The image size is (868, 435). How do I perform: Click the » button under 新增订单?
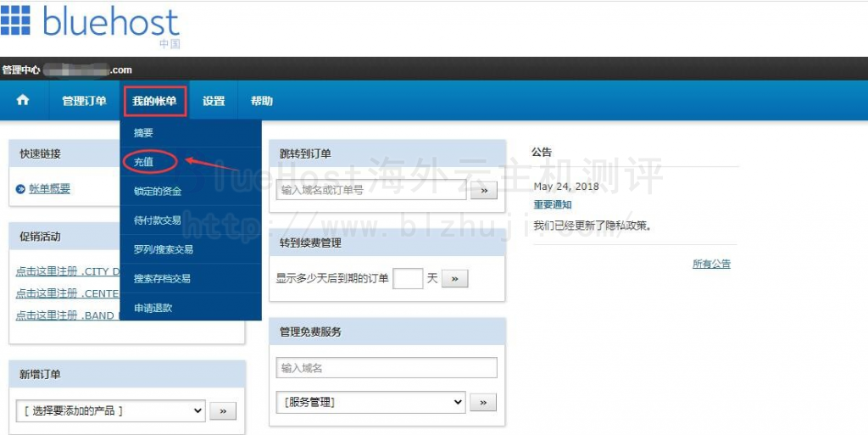[x=223, y=411]
